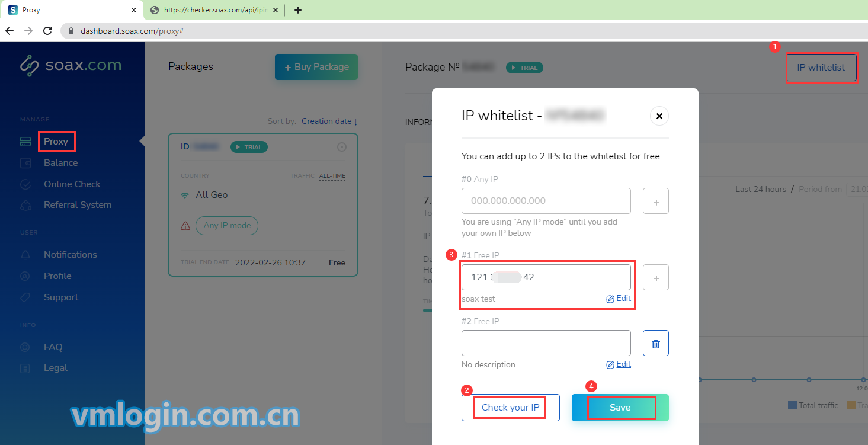868x445 pixels.
Task: Toggle ALL-TIME traffic period on package card
Action: [x=332, y=176]
